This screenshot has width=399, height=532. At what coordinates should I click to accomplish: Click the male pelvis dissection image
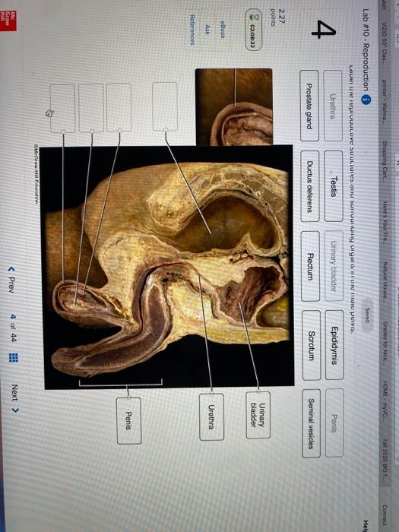169,268
